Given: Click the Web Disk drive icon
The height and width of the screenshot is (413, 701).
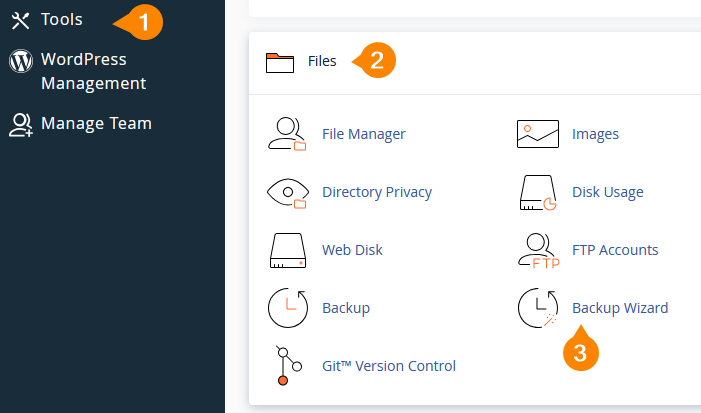Looking at the screenshot, I should pyautogui.click(x=288, y=250).
